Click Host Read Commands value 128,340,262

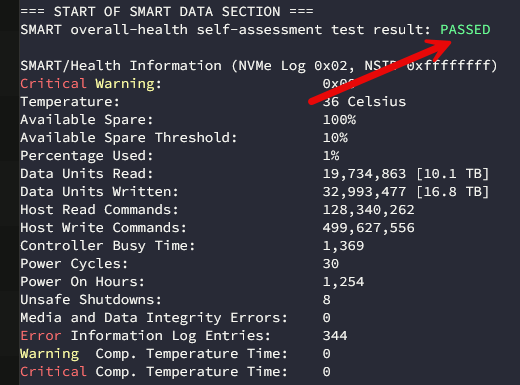click(368, 210)
